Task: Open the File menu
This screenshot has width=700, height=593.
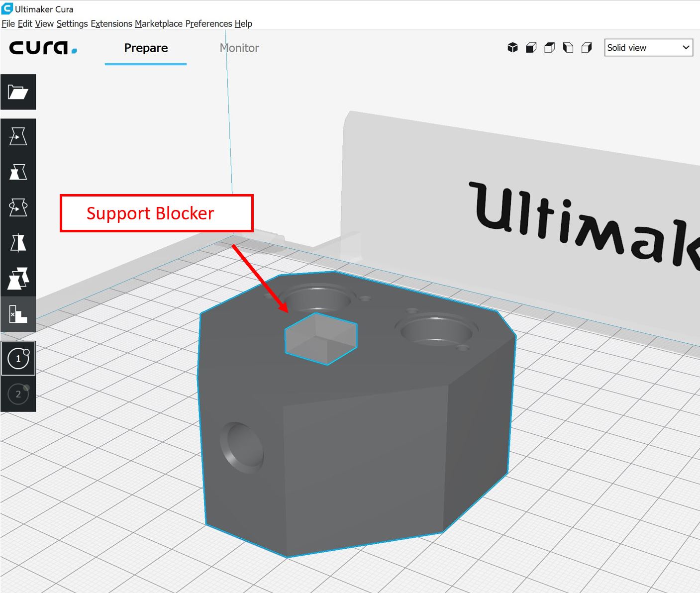Action: click(8, 23)
